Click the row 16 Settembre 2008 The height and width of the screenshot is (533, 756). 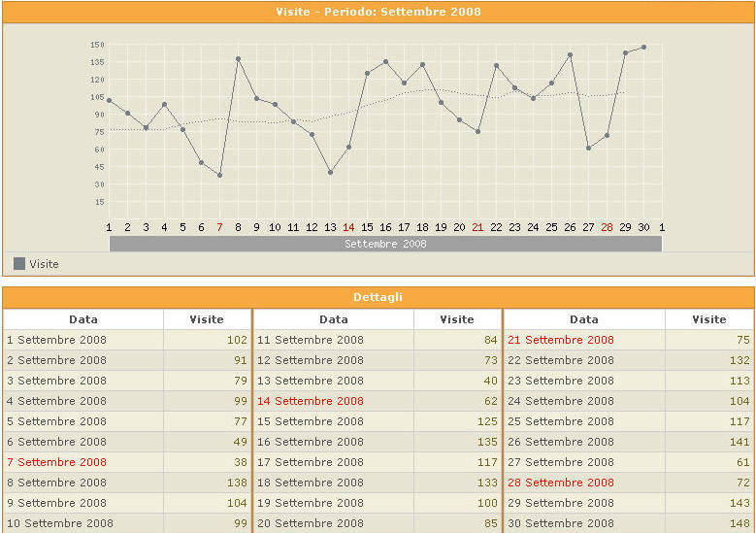[378, 442]
